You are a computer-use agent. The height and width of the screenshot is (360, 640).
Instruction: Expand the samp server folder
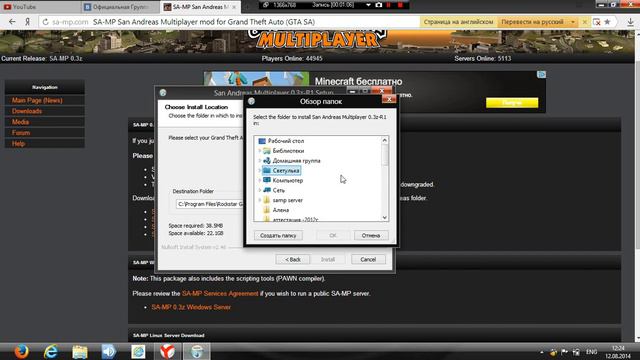pos(260,200)
